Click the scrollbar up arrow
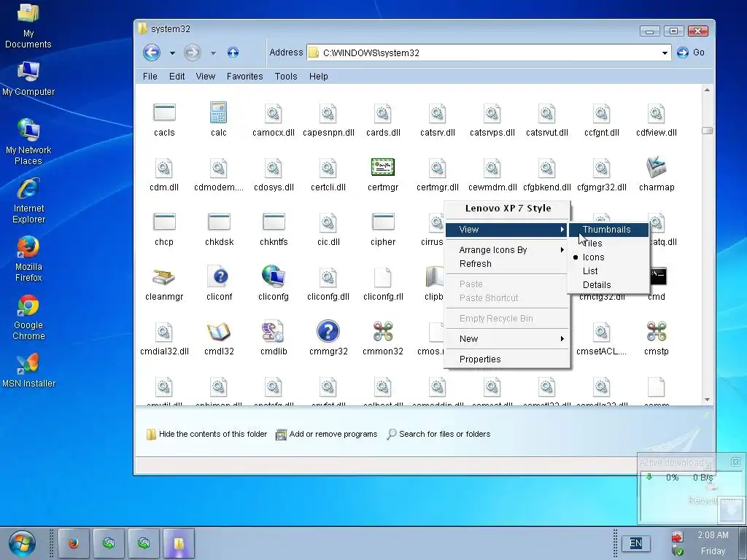Screen dimensions: 747x560 pos(708,90)
